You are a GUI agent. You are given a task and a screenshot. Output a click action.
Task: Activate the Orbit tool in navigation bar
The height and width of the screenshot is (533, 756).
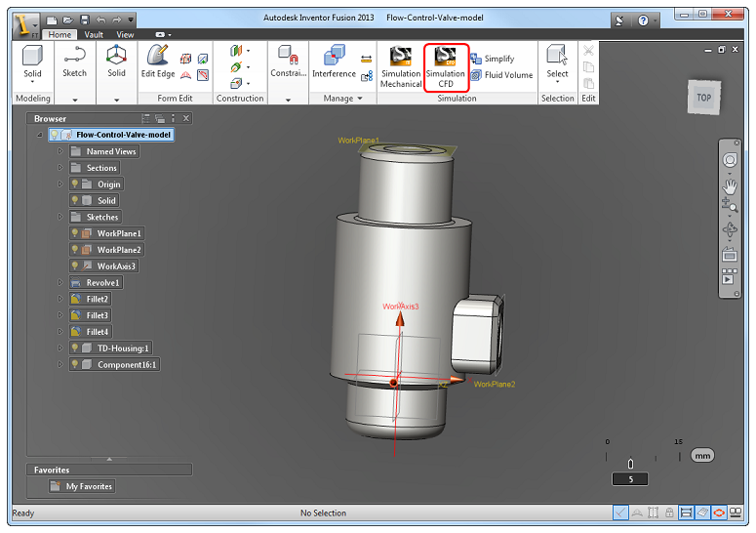click(730, 229)
